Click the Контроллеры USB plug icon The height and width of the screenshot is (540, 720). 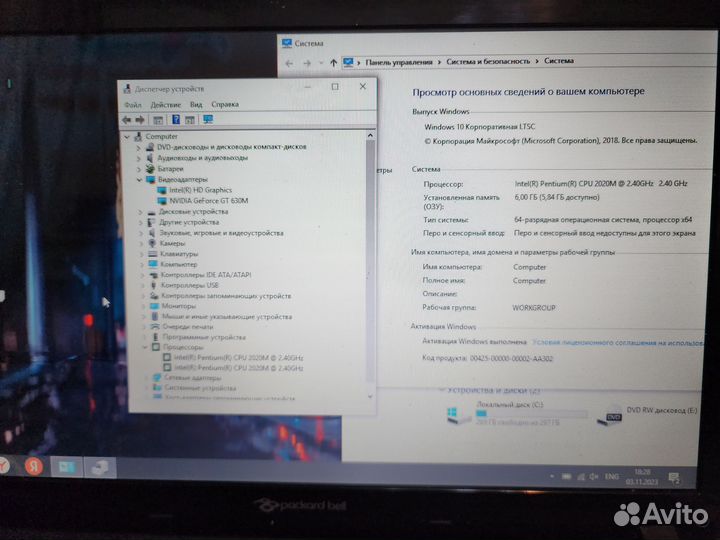tap(153, 286)
